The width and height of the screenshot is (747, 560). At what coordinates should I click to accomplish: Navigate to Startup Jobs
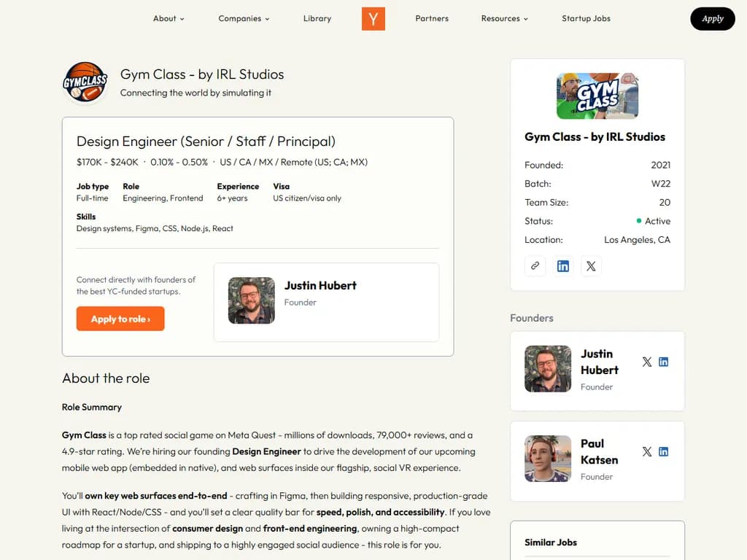(586, 19)
